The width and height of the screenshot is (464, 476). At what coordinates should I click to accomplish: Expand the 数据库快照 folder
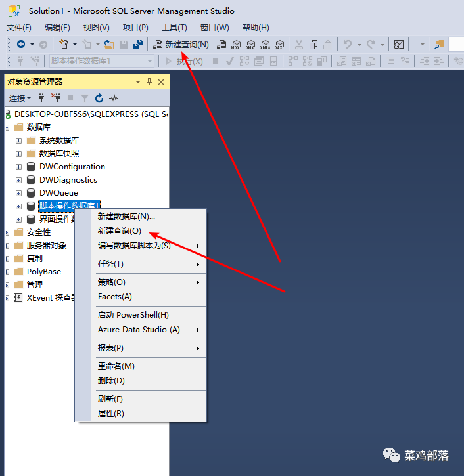(18, 154)
